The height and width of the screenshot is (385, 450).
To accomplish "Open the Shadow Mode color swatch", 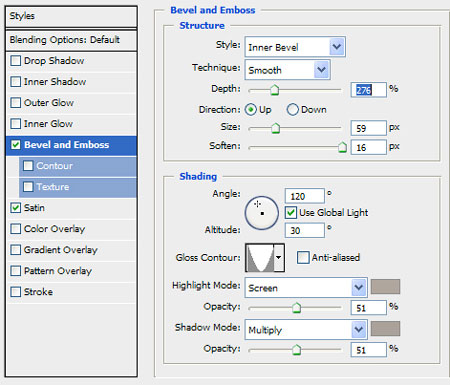I will pos(385,329).
